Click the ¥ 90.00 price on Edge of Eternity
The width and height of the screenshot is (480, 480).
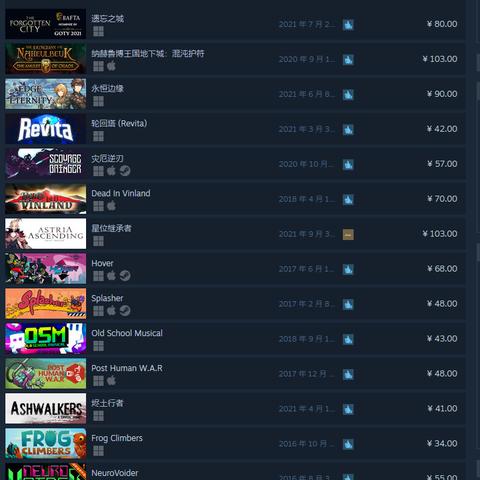point(442,94)
